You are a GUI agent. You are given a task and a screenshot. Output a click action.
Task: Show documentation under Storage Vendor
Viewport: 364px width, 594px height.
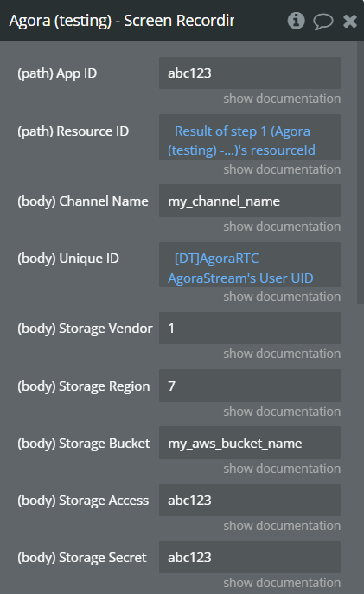click(282, 354)
